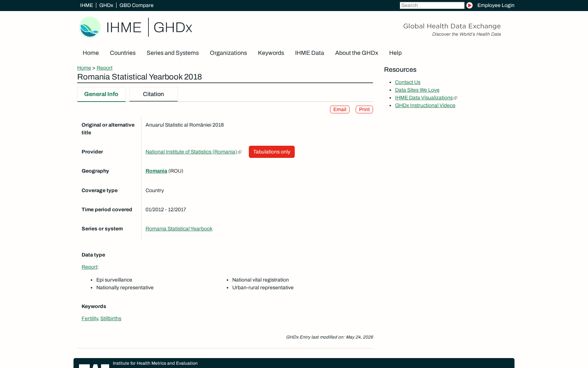
Task: Open the Romania Statistical Yearbook series link
Action: coord(179,229)
